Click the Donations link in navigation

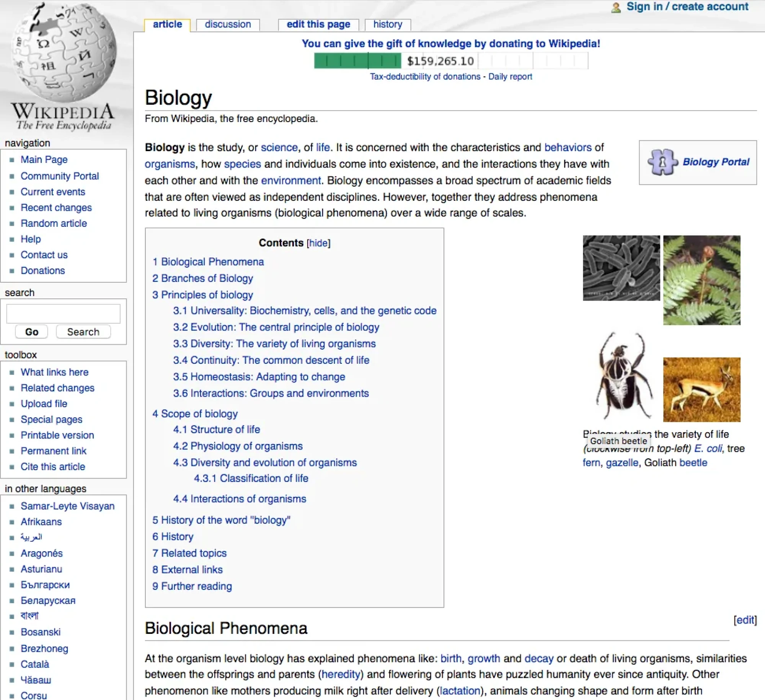[43, 270]
